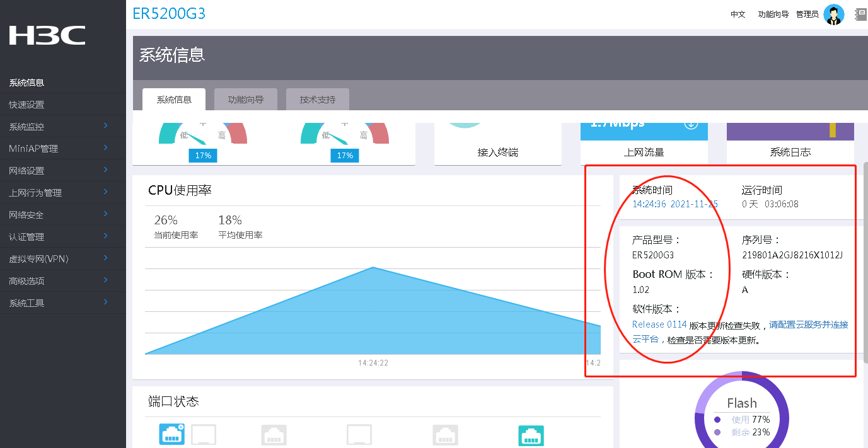Open the 系统日志 card
This screenshot has width=868, height=448.
790,144
